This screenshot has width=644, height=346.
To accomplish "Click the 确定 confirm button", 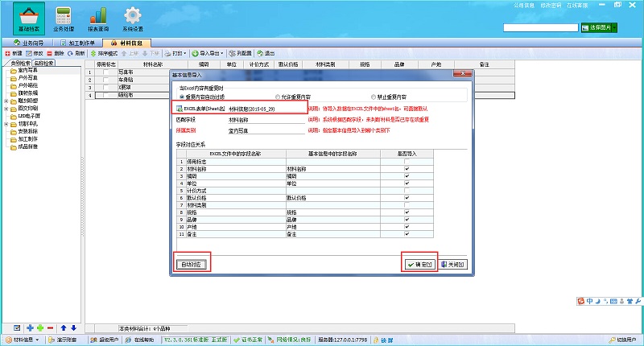I will pyautogui.click(x=419, y=264).
